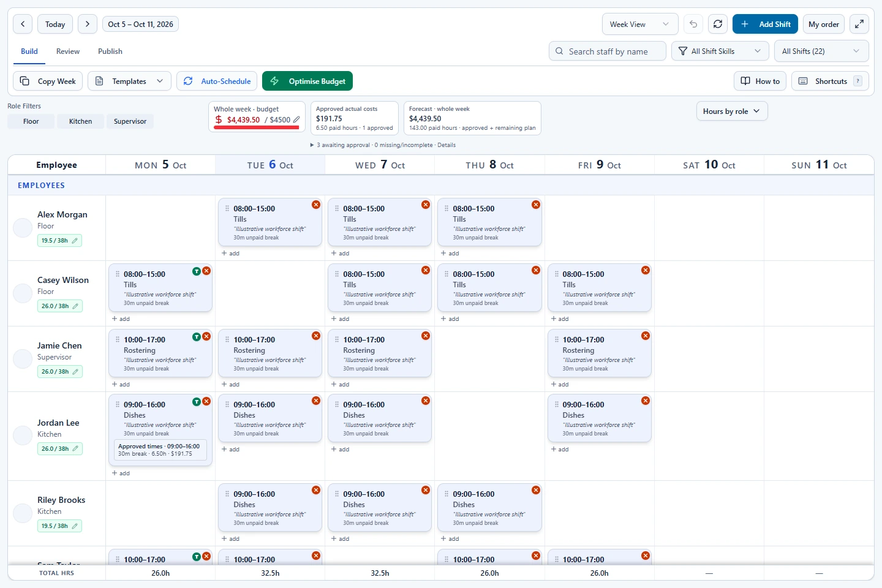Viewport: 882px width, 588px height.
Task: Grab drag handle on Jordan Lee's Tuesday shift
Action: (x=227, y=405)
